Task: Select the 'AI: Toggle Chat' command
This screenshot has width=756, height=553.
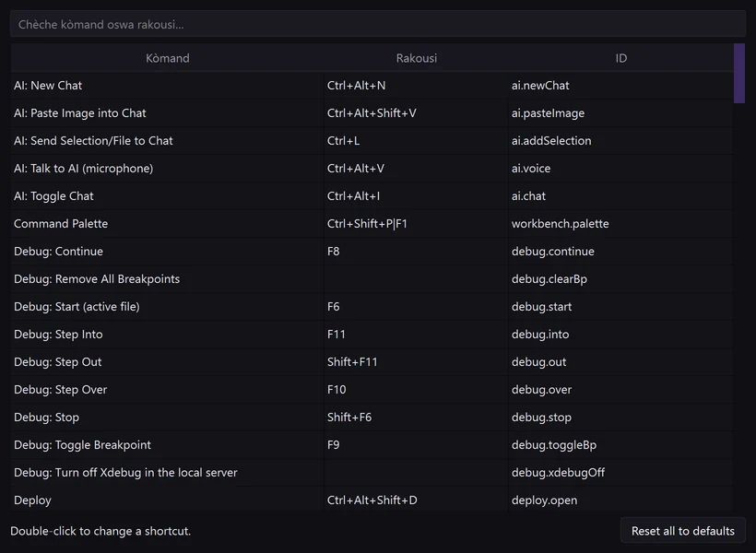Action: click(167, 195)
